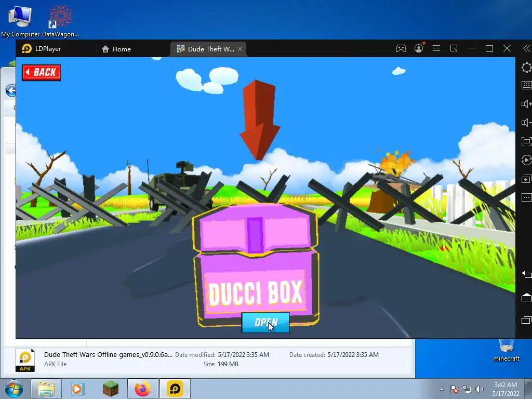Screen dimensions: 532x399
Task: Collapse the LDPlayer side toolbar
Action: click(x=527, y=48)
